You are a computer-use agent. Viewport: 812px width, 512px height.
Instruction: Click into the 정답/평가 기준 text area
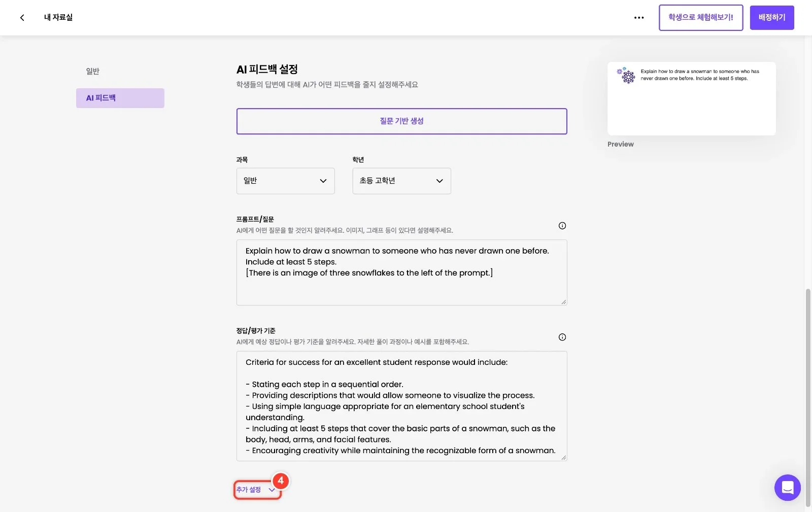pyautogui.click(x=401, y=406)
